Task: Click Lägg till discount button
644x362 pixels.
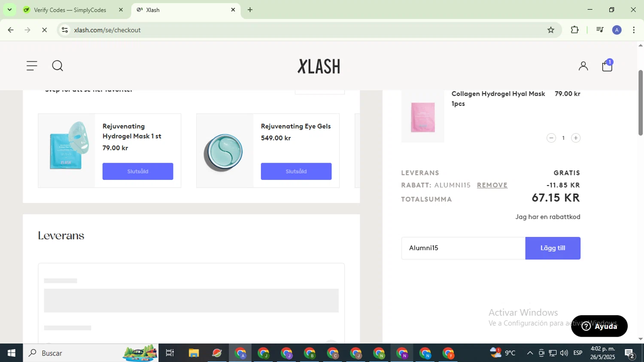Action: (553, 248)
